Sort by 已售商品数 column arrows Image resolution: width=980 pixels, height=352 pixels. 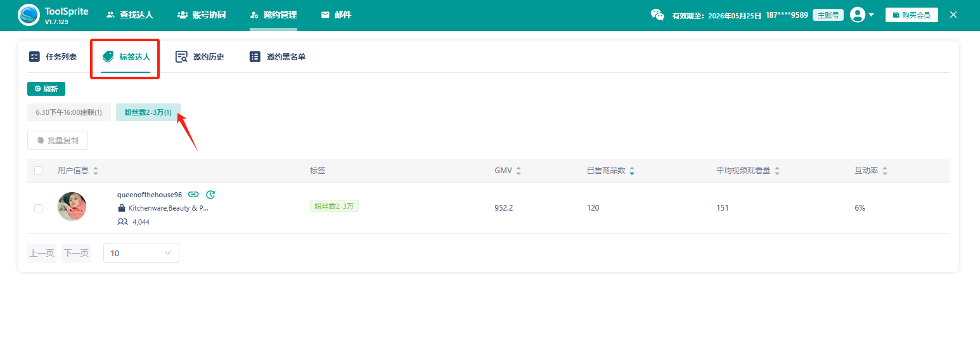(x=632, y=171)
